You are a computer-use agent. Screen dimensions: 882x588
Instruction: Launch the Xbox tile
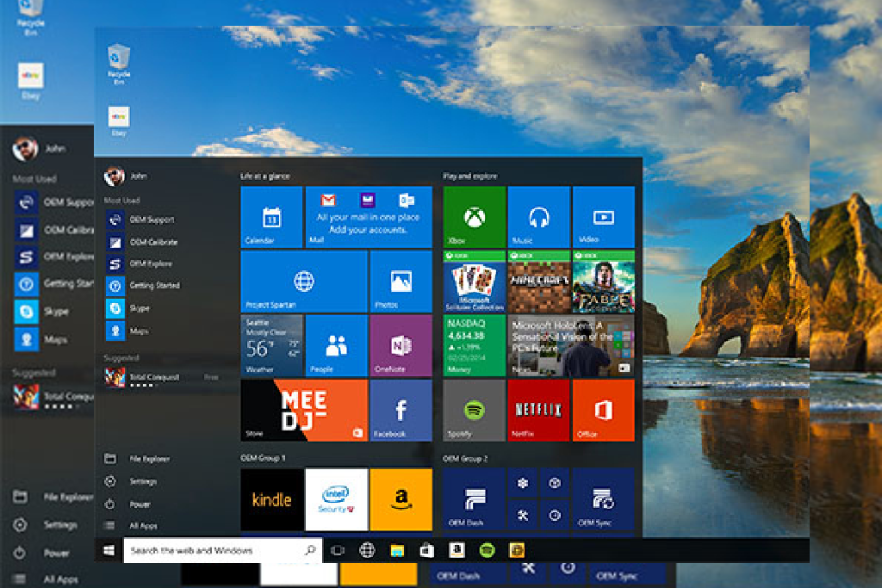pos(475,217)
